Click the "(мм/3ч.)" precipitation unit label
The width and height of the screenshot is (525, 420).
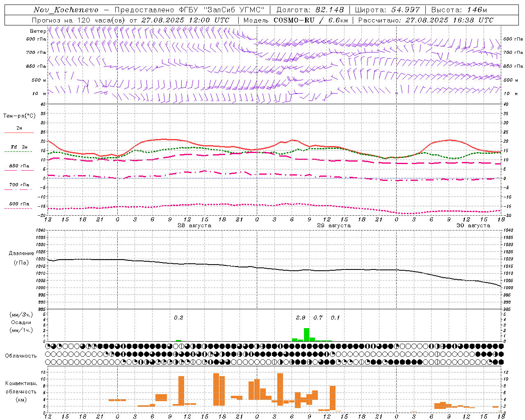coord(21,315)
